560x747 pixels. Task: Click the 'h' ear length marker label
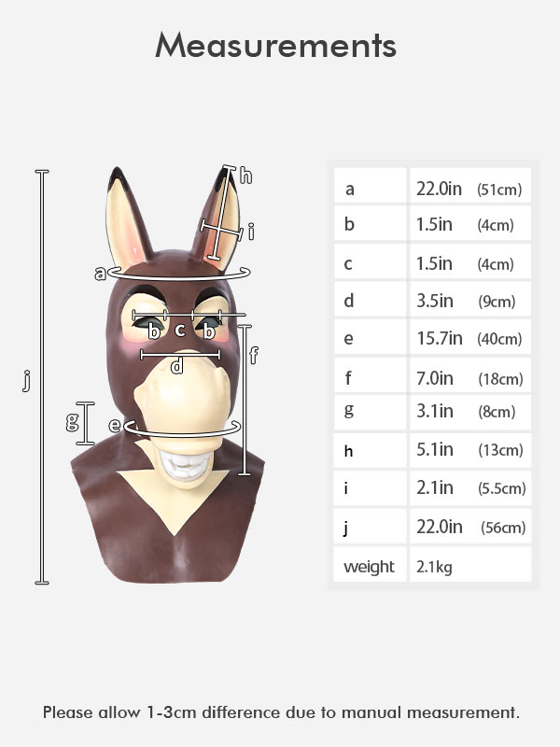coord(245,176)
